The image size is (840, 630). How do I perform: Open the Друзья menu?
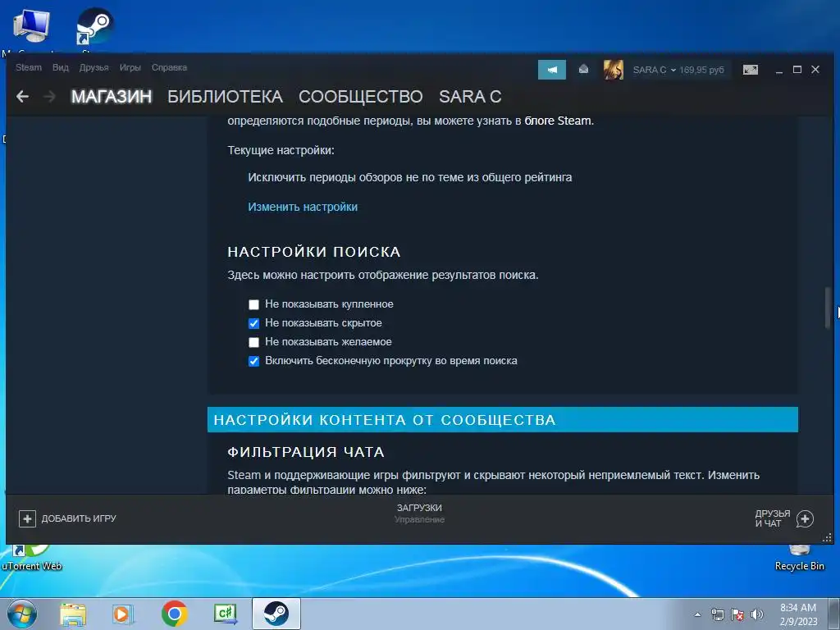pos(94,67)
